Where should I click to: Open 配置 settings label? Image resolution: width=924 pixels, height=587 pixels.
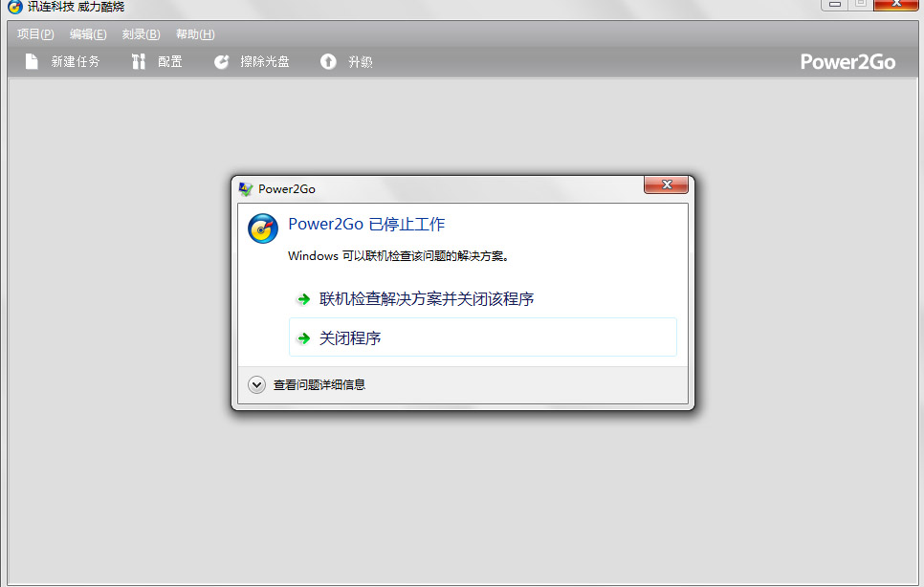[x=170, y=61]
